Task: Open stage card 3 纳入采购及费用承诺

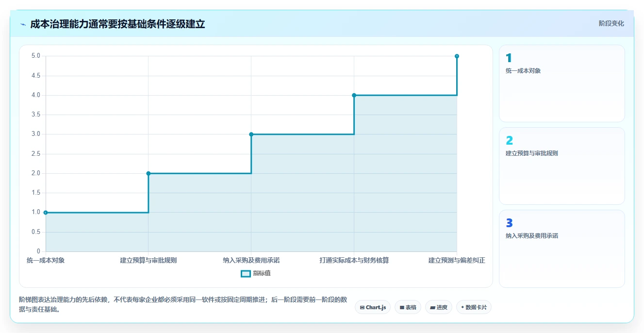Action: point(561,249)
